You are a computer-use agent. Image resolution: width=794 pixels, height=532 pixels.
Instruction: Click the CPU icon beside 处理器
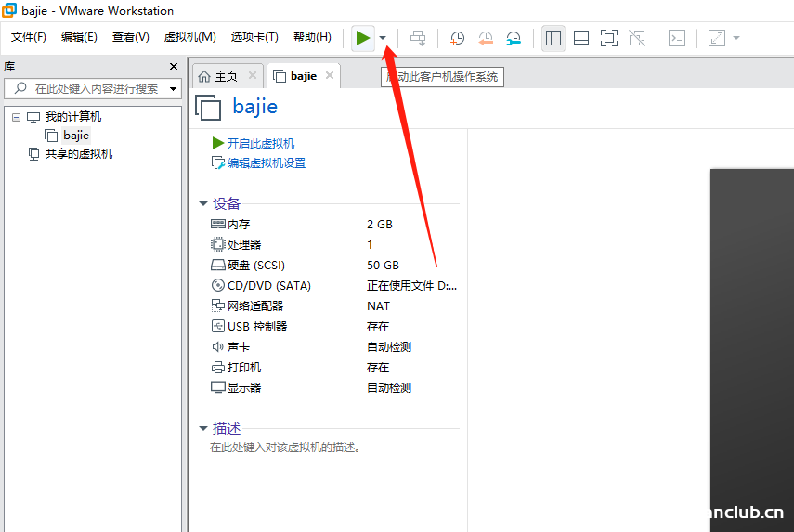pos(217,244)
